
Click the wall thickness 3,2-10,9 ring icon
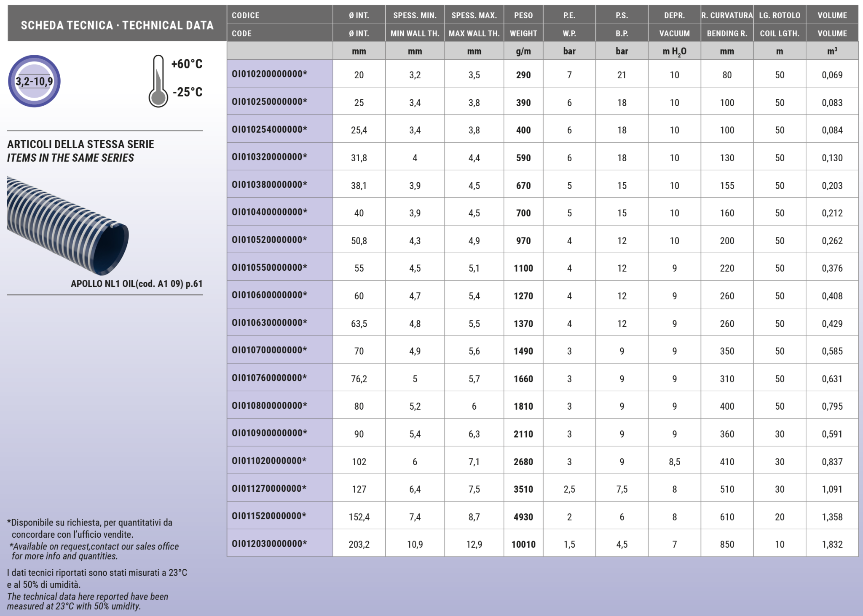tap(34, 81)
